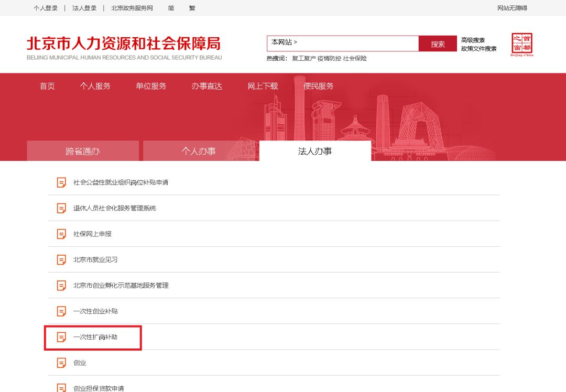Switch to the 跨省通办 tab
The image size is (566, 392).
coord(83,151)
